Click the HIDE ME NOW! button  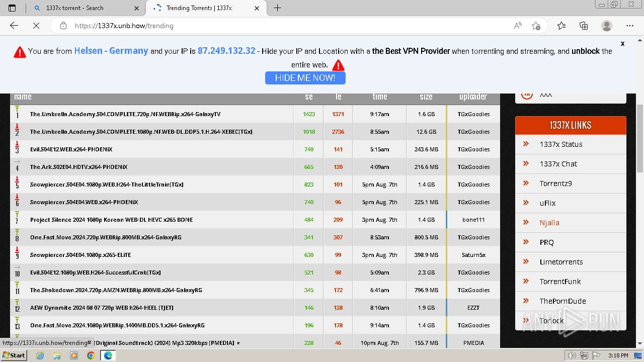tap(305, 78)
